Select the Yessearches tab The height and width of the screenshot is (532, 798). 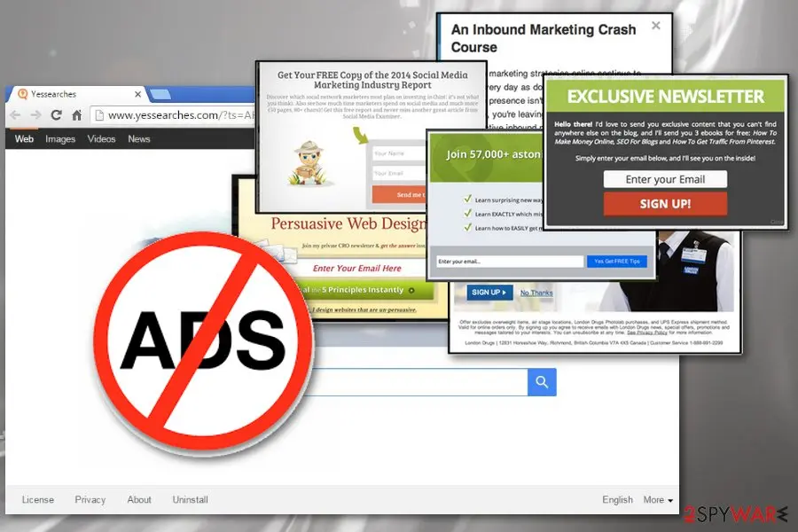[x=76, y=94]
